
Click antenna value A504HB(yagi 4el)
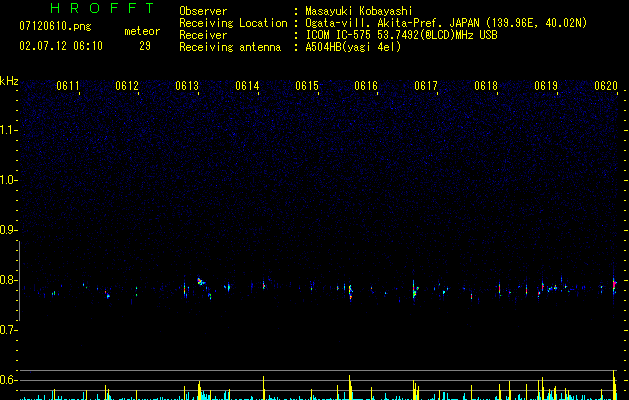[353, 47]
